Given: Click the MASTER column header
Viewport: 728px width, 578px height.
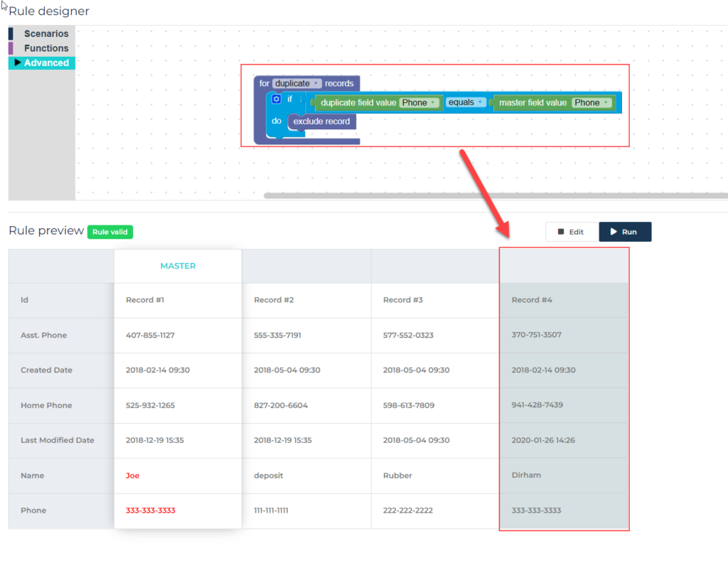Looking at the screenshot, I should pos(178,266).
